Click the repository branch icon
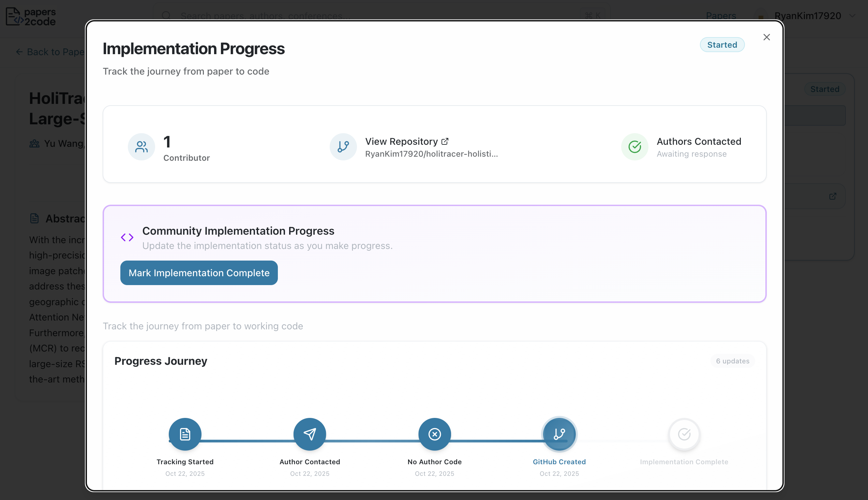 coord(343,147)
